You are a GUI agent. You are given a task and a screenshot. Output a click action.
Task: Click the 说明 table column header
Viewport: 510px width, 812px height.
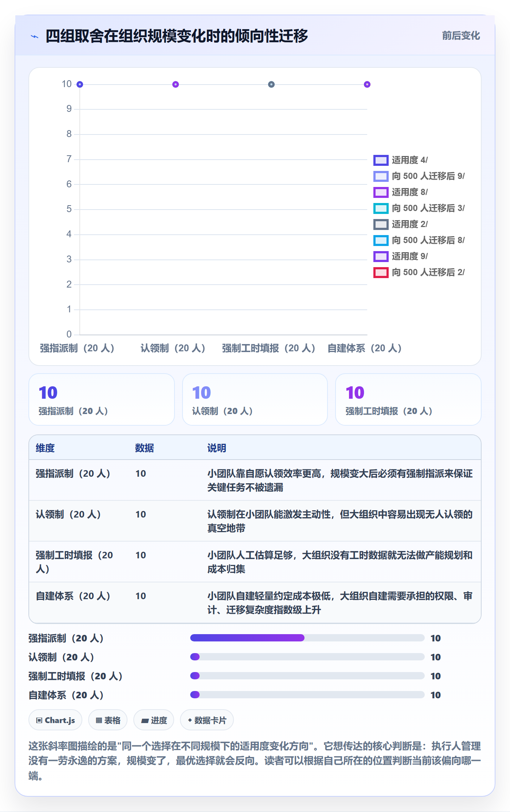coord(217,448)
